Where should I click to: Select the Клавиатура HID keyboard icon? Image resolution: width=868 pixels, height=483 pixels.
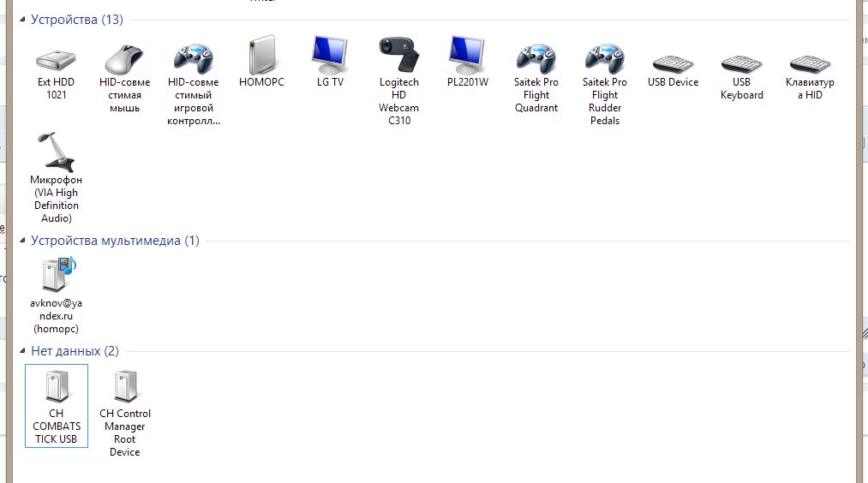(x=810, y=63)
